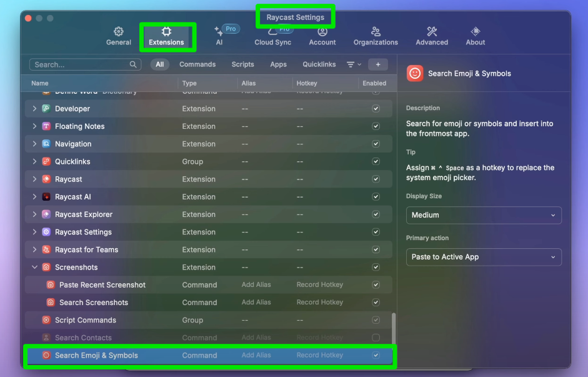Screen dimensions: 588x377
Task: Click the Raycast Settings row icon
Action: click(x=46, y=232)
